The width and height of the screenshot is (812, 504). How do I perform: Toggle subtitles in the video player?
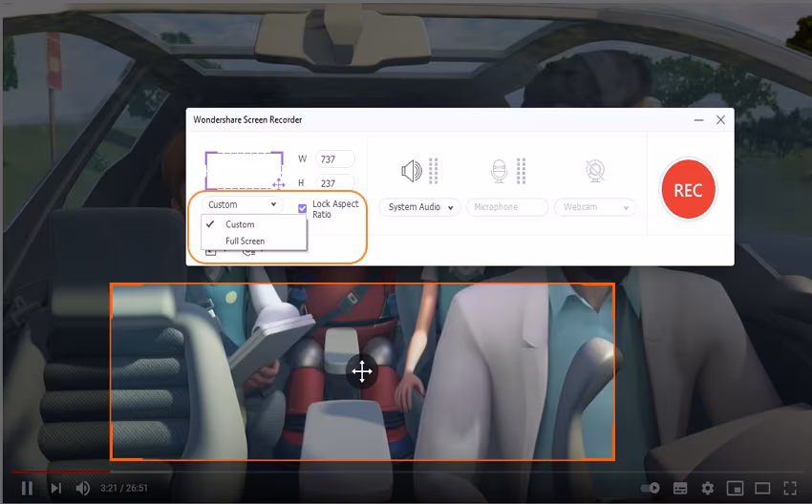(680, 488)
